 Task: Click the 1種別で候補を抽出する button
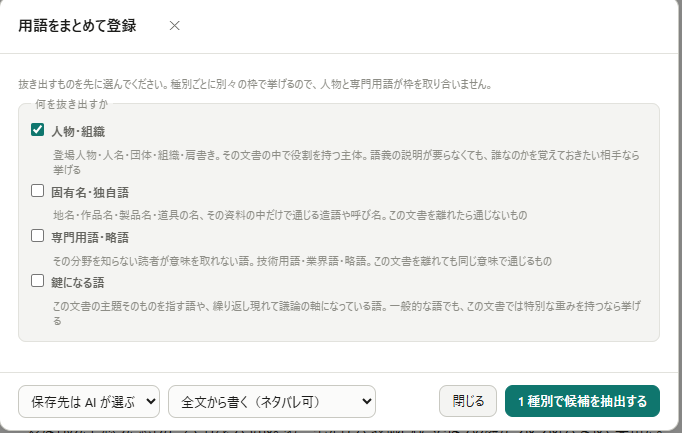(582, 401)
